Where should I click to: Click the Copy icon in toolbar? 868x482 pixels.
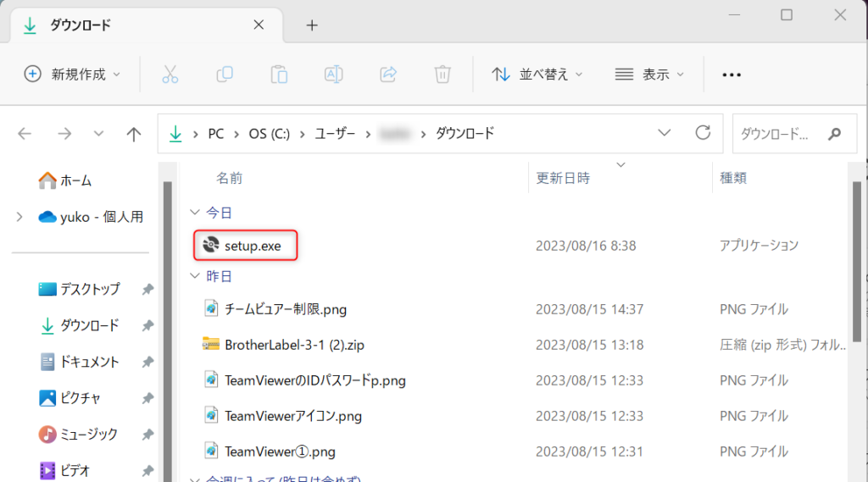224,75
